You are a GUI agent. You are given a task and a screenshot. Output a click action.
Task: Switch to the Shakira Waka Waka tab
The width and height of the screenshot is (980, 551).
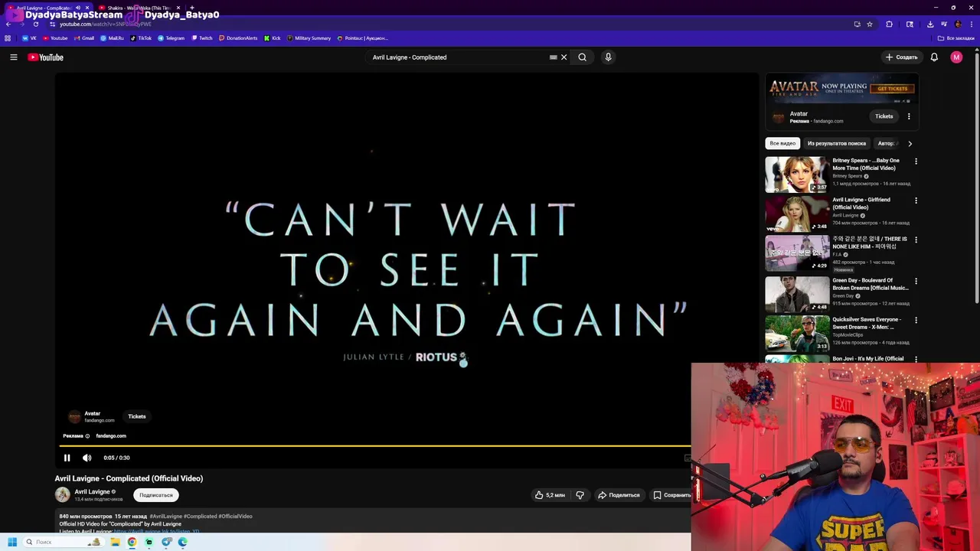point(138,8)
